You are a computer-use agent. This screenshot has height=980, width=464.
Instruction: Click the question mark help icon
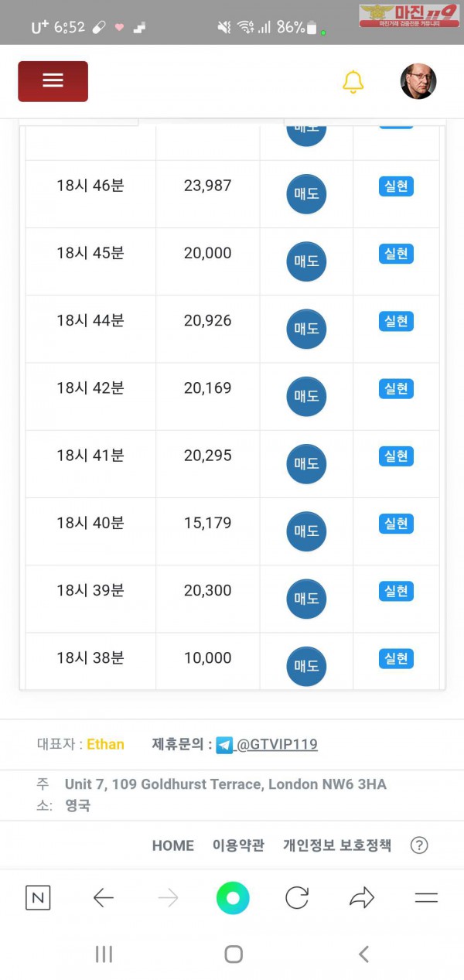tap(419, 845)
